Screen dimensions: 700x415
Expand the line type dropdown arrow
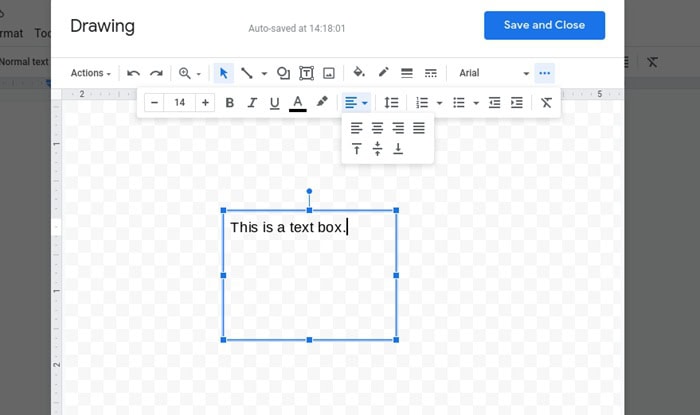(x=264, y=74)
